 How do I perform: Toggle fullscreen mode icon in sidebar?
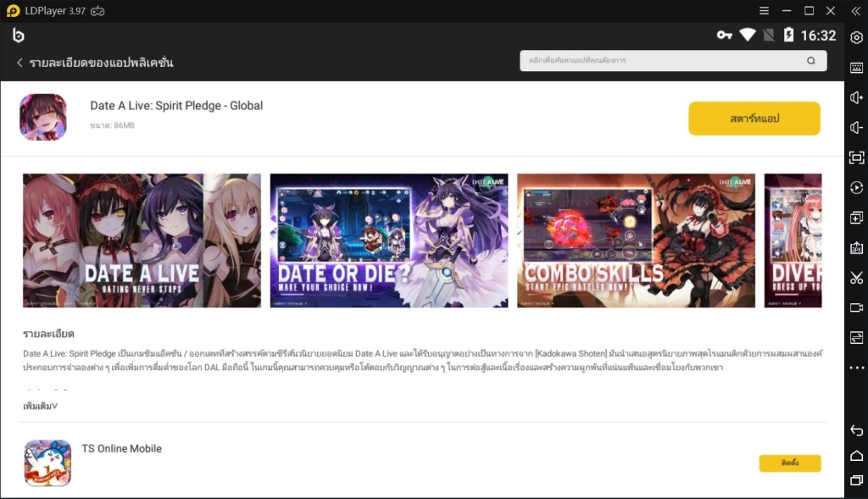click(x=856, y=158)
